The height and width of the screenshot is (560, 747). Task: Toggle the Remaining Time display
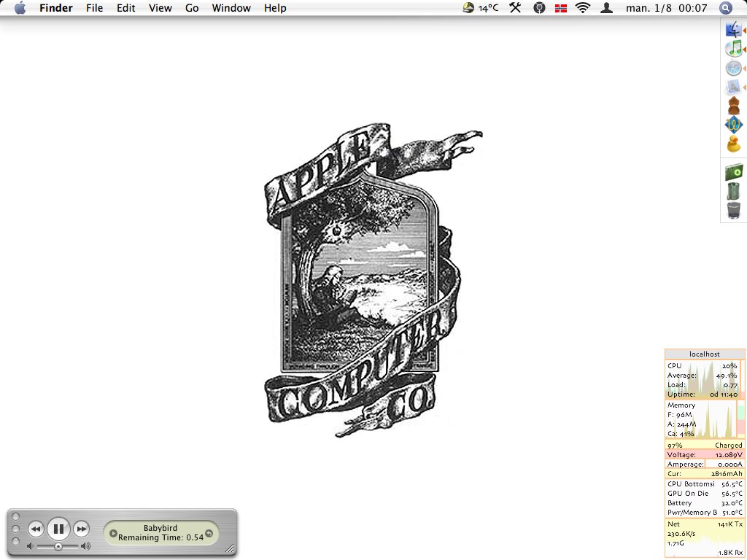(x=161, y=537)
